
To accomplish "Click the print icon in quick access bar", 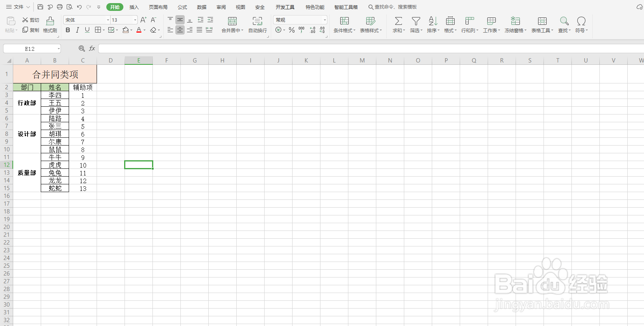I will pyautogui.click(x=60, y=7).
